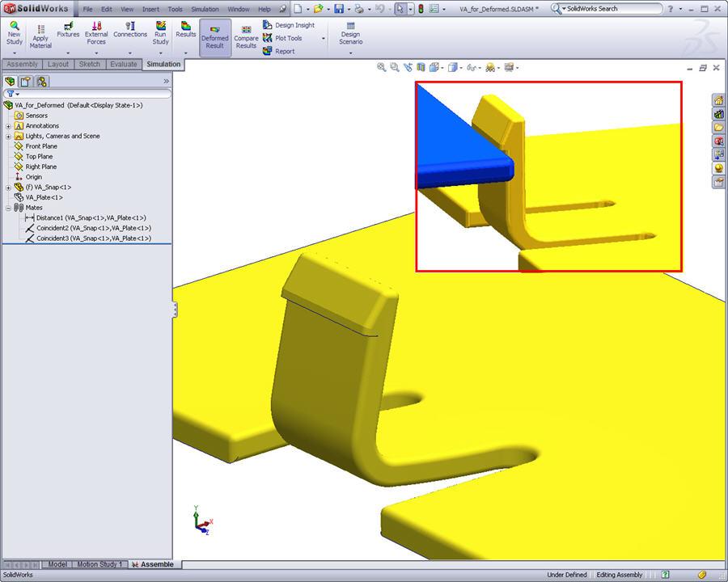
Task: Open the File menu
Action: pos(87,9)
